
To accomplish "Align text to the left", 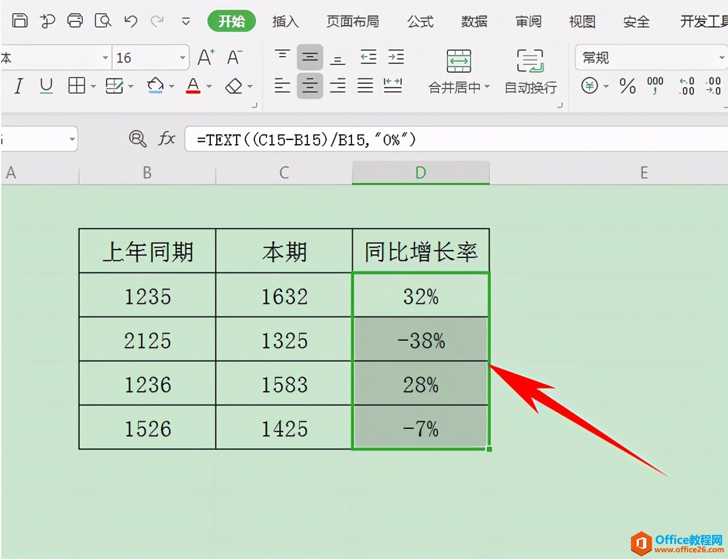I will 282,86.
